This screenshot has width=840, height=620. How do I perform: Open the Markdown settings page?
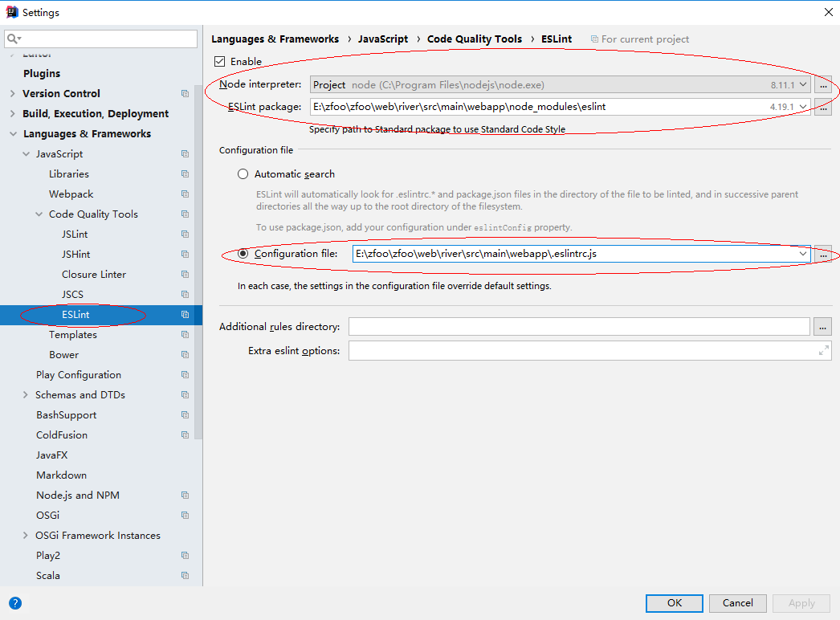[x=61, y=475]
